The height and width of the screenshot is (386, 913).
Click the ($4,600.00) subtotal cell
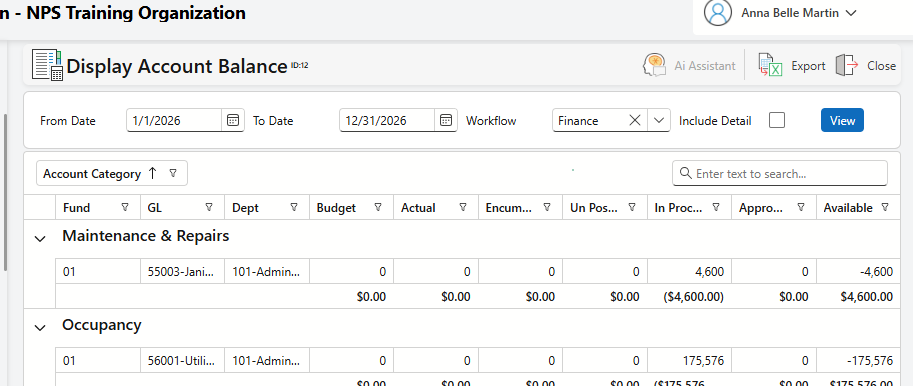tap(693, 297)
